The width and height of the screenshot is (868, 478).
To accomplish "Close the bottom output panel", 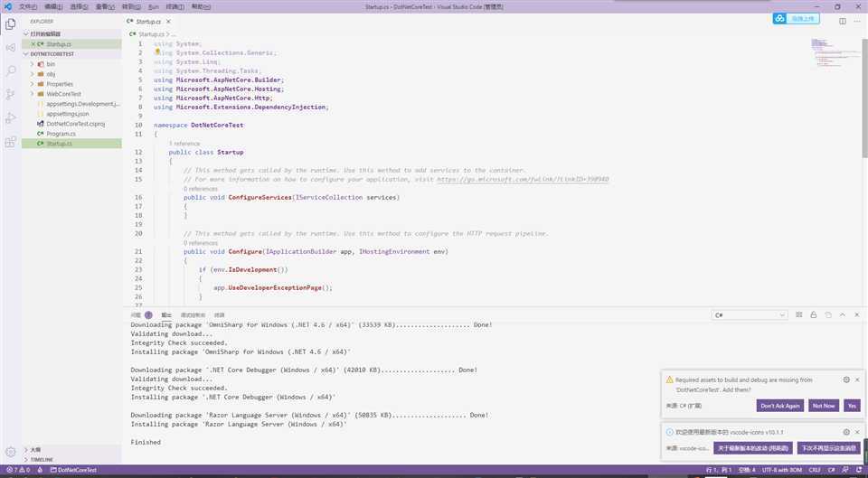I will [x=857, y=314].
